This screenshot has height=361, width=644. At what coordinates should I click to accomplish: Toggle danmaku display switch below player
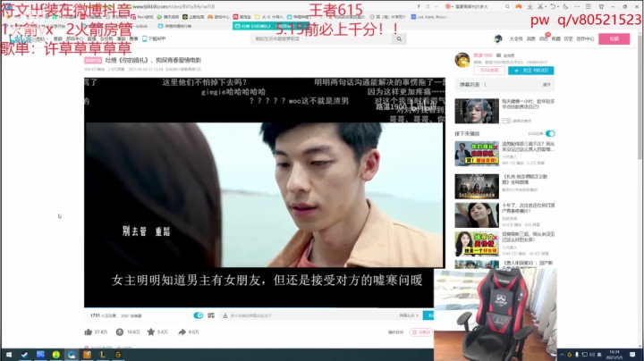coord(198,315)
